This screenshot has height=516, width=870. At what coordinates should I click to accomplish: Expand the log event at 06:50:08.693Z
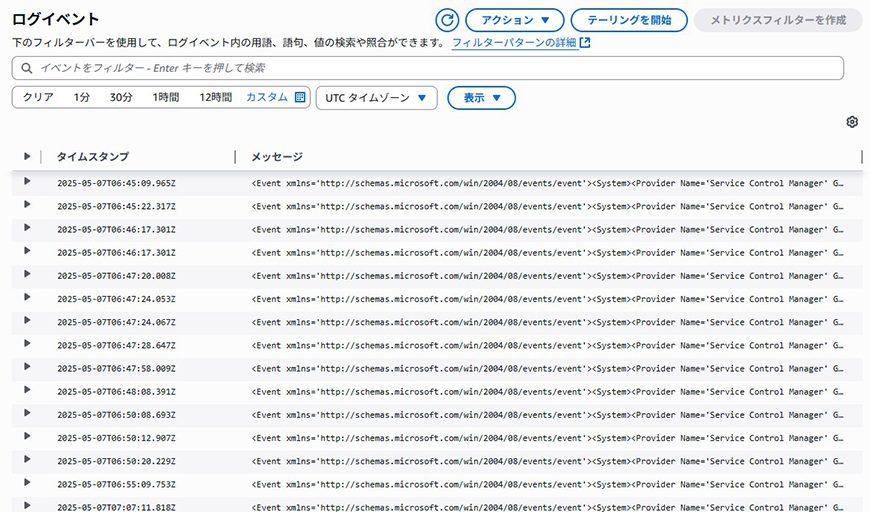coord(27,413)
